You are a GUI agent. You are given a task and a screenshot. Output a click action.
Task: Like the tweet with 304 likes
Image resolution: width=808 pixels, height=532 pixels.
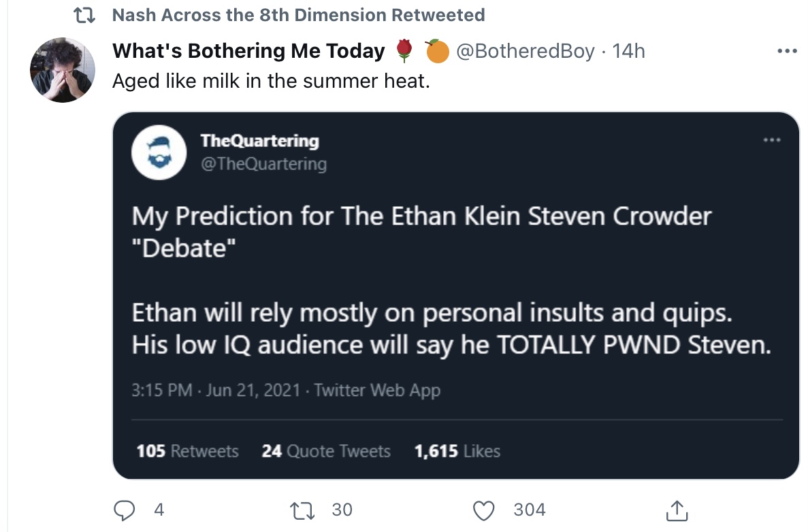click(x=483, y=510)
